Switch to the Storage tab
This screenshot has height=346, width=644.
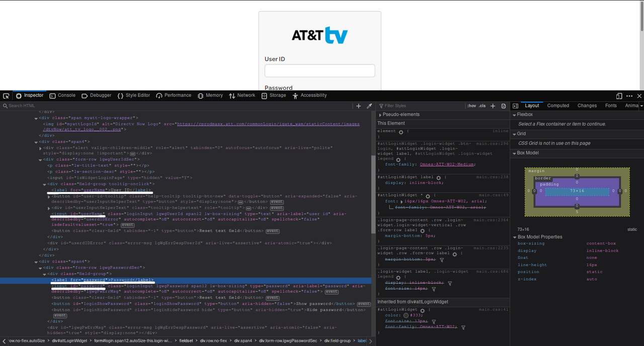(x=273, y=96)
